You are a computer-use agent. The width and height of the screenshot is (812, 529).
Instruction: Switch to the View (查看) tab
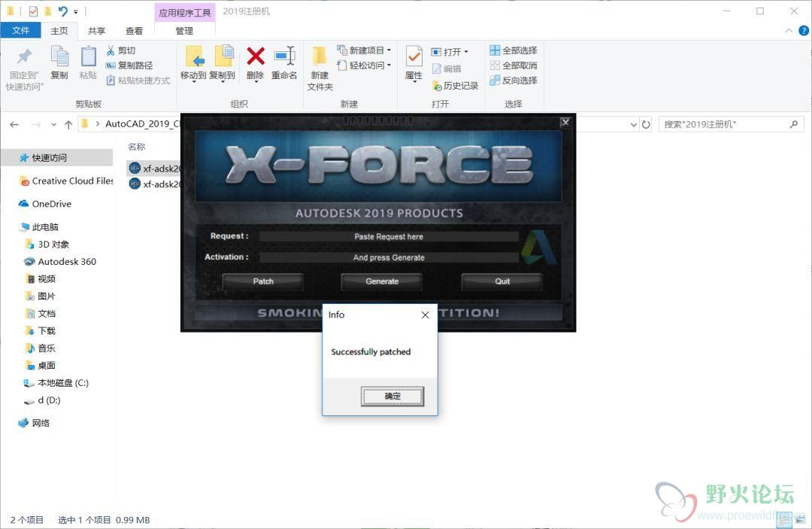tap(134, 31)
